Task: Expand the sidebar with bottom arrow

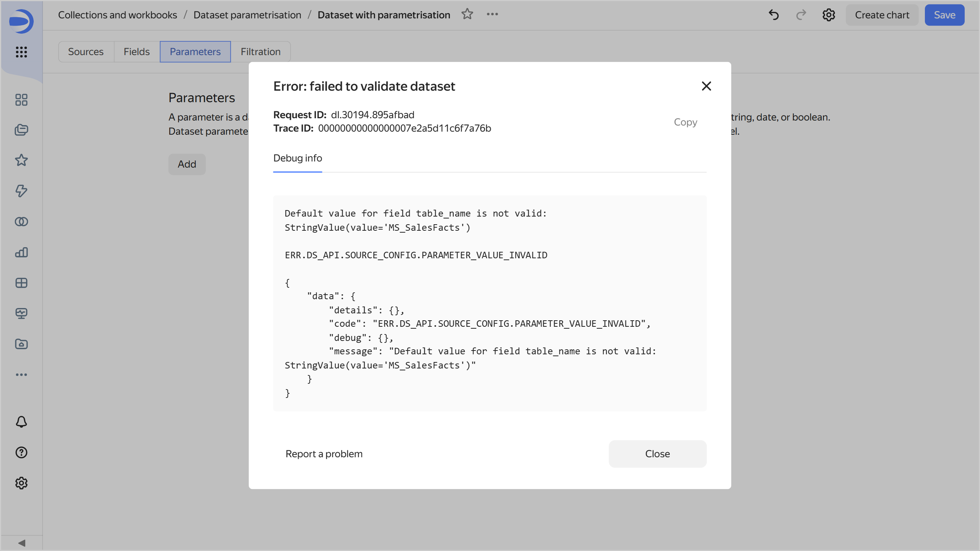Action: (21, 543)
